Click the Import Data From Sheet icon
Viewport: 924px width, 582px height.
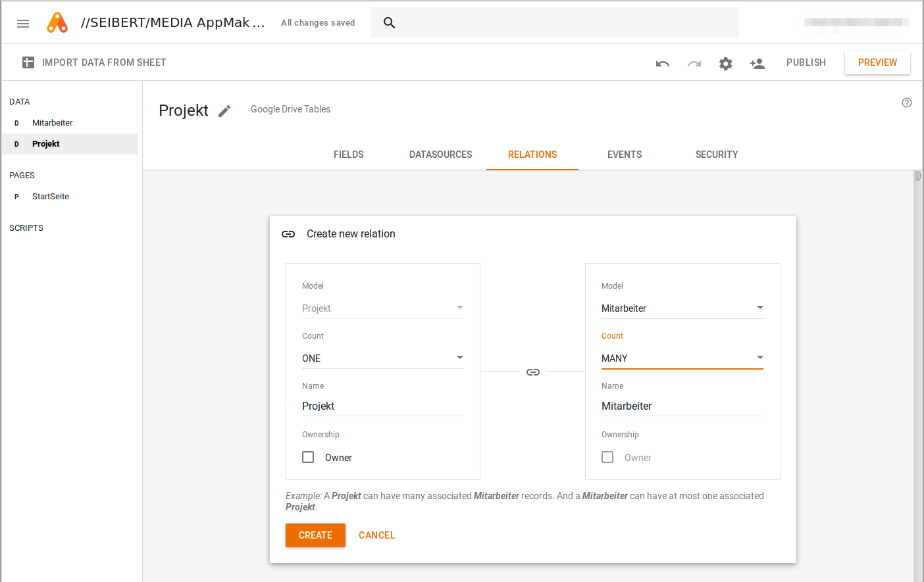28,62
